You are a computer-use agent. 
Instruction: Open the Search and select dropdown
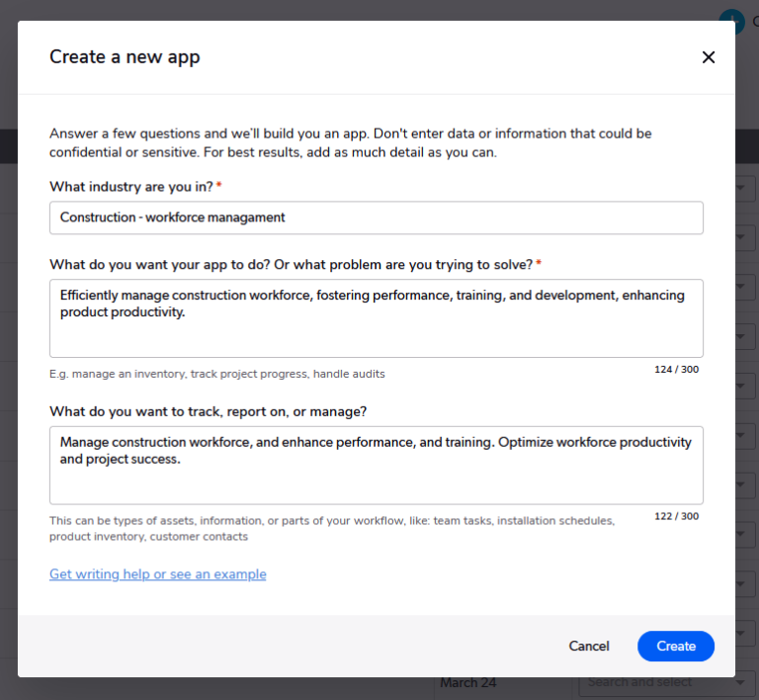point(652,682)
